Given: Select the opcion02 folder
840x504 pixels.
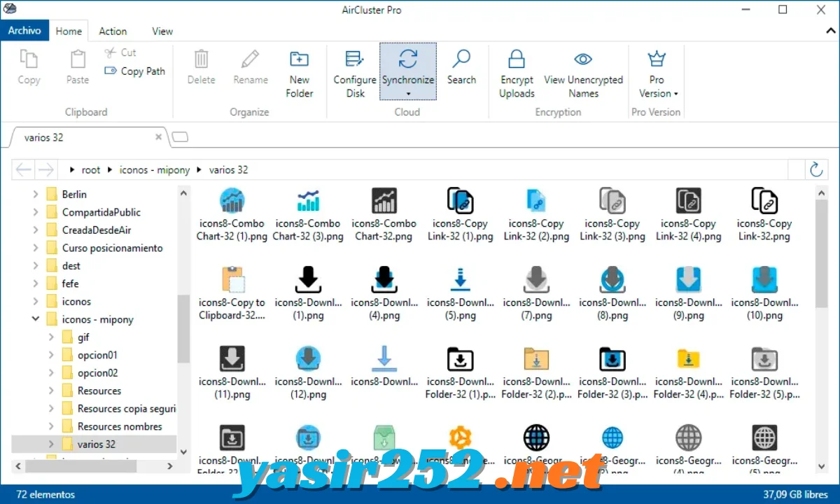Looking at the screenshot, I should [x=97, y=372].
